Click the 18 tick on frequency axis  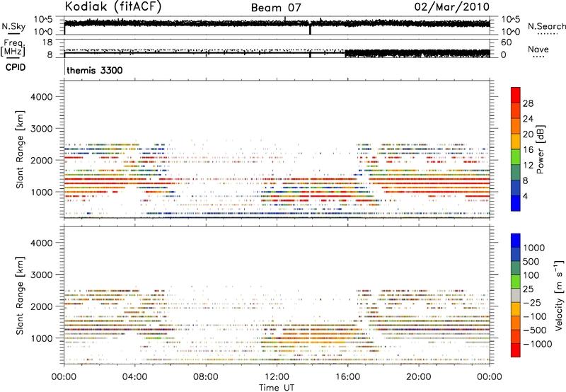(x=47, y=42)
